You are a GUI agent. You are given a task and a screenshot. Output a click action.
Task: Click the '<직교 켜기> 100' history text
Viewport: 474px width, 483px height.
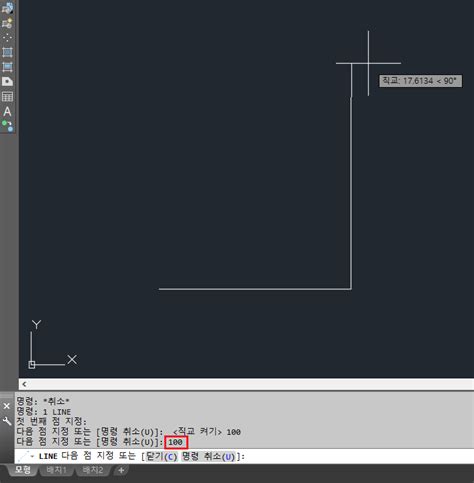click(207, 432)
